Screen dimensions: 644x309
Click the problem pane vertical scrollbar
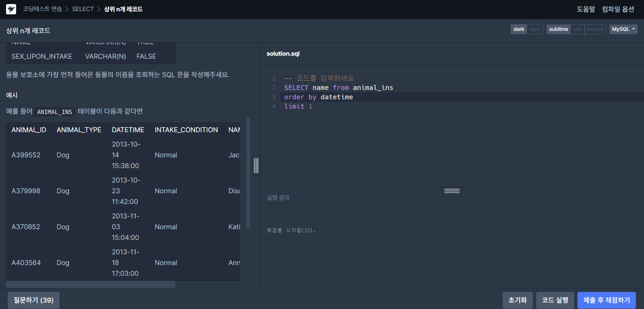click(248, 173)
